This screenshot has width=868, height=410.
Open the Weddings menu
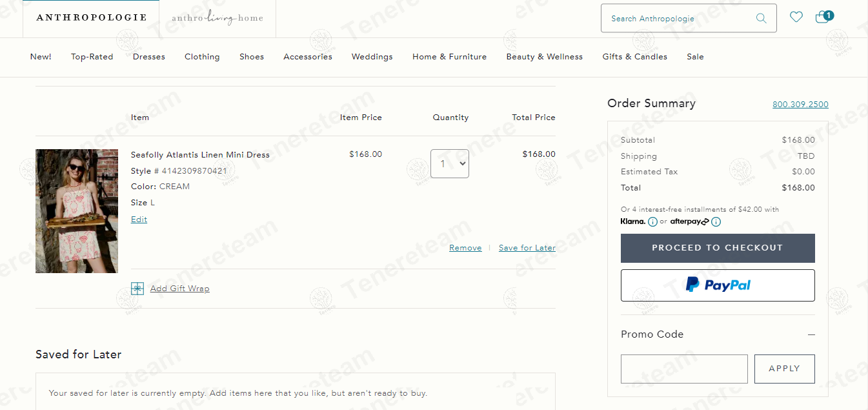coord(372,57)
